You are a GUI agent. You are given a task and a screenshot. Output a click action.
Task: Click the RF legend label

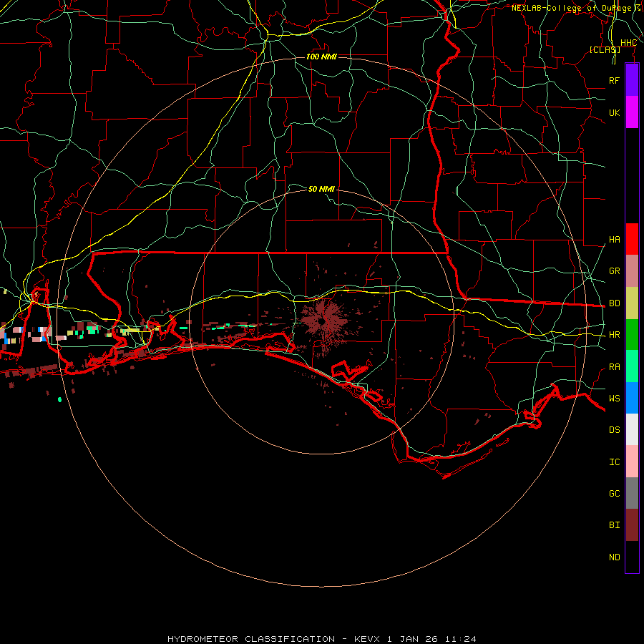(614, 80)
